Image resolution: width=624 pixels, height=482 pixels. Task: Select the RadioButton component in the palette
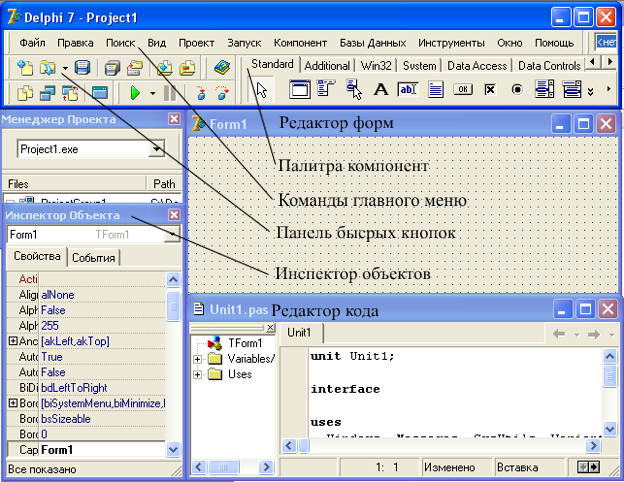pyautogui.click(x=517, y=89)
